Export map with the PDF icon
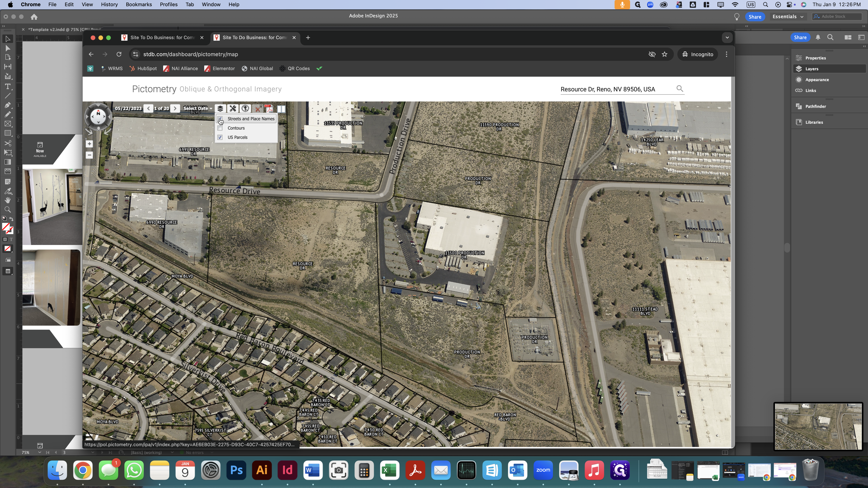The height and width of the screenshot is (488, 868). (269, 108)
